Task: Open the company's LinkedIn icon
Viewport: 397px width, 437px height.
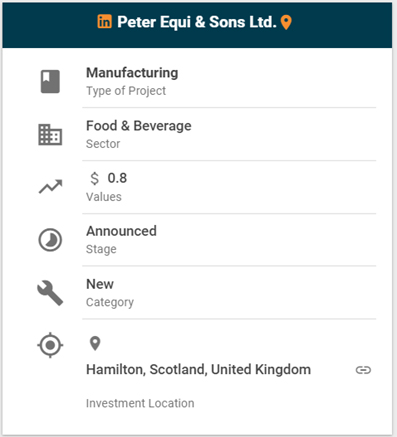Action: pos(104,22)
